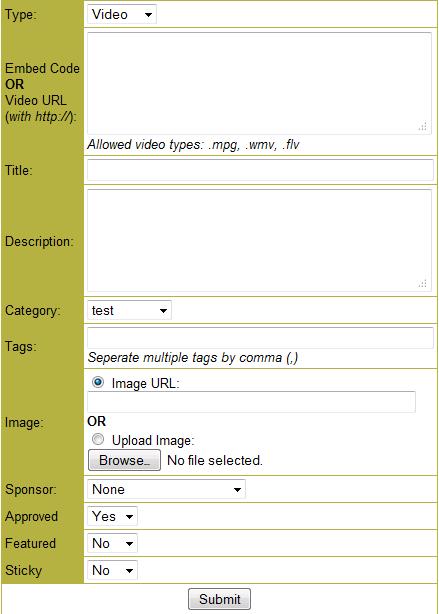Click the Embed Code resize grip
The image size is (439, 614).
pos(423,126)
